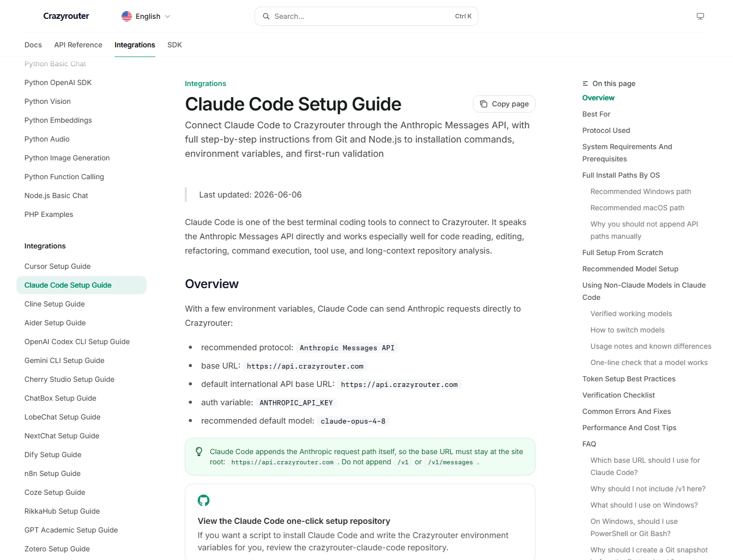Open Dify Setup Guide
Image resolution: width=733 pixels, height=560 pixels.
pos(53,455)
